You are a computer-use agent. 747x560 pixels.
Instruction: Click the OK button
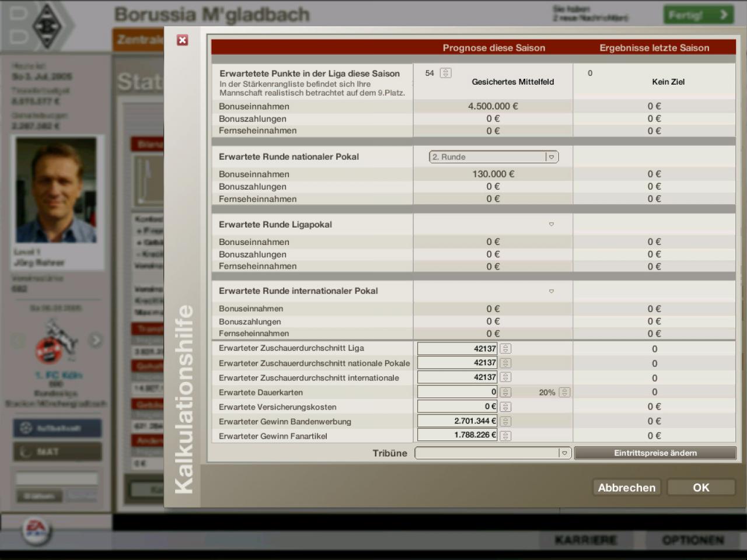coord(701,487)
